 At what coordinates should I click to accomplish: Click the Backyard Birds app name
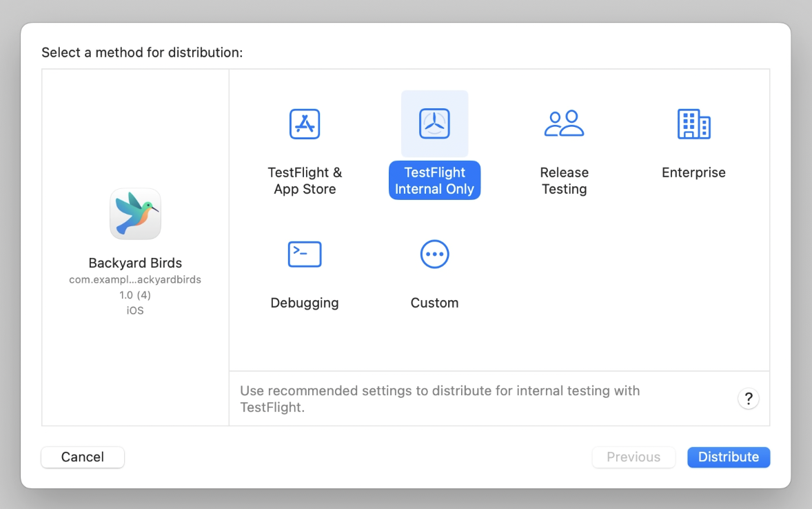135,263
